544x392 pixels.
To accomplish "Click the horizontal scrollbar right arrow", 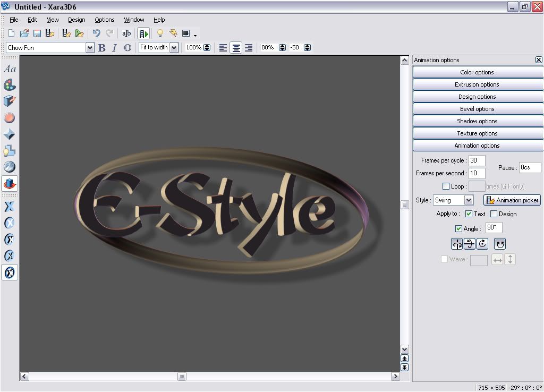I will pyautogui.click(x=395, y=377).
